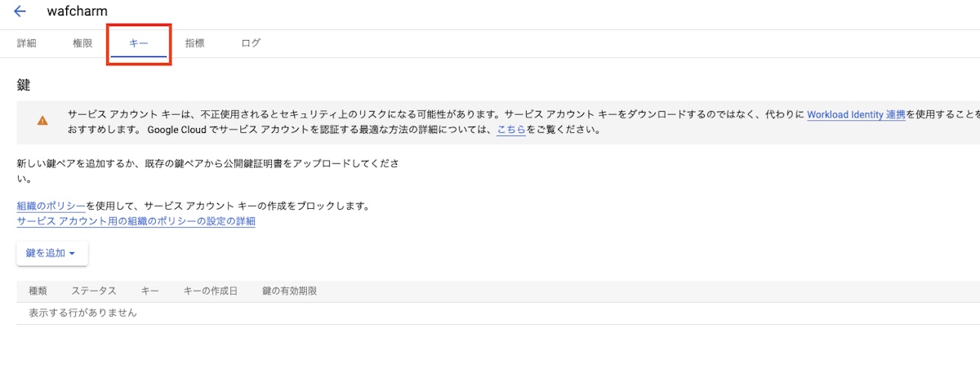Follow the Workload Identity 連携 link
980x377 pixels.
(856, 115)
